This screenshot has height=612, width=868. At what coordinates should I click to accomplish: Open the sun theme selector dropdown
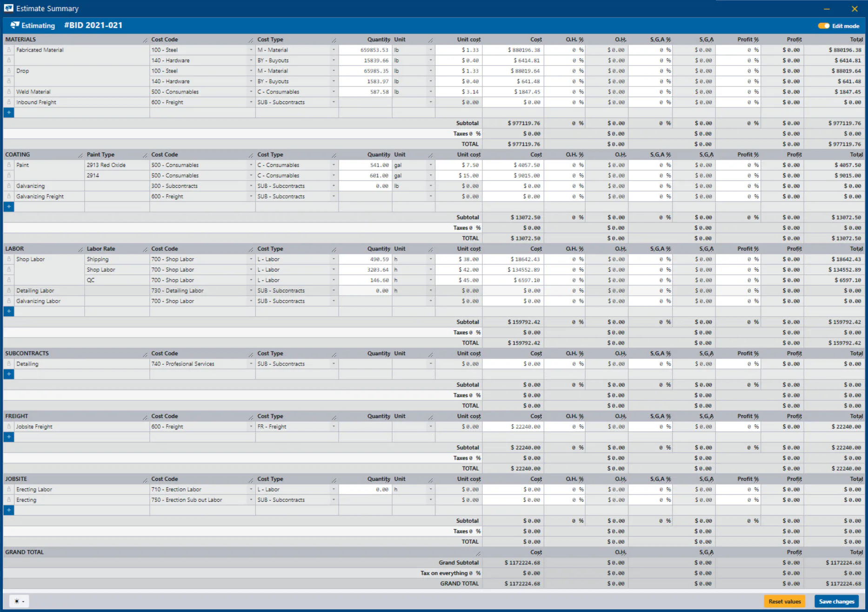click(x=19, y=601)
